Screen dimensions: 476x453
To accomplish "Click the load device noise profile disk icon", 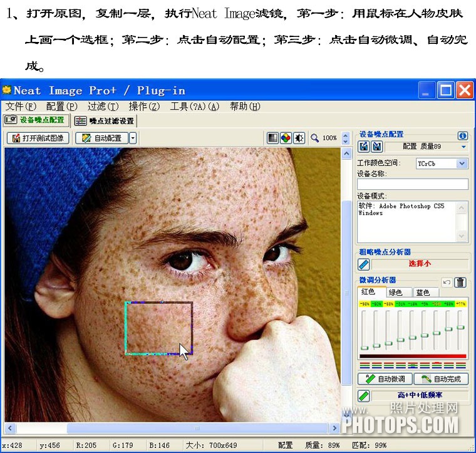I will click(364, 147).
